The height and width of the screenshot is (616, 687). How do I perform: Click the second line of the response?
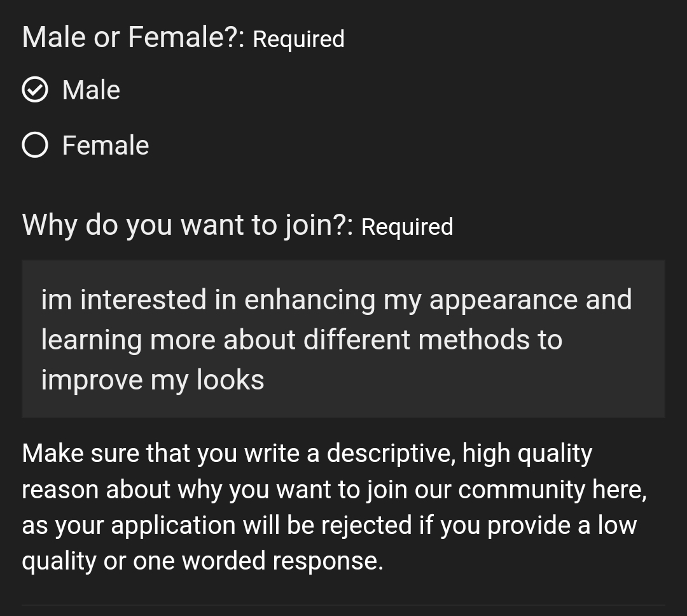(x=302, y=339)
